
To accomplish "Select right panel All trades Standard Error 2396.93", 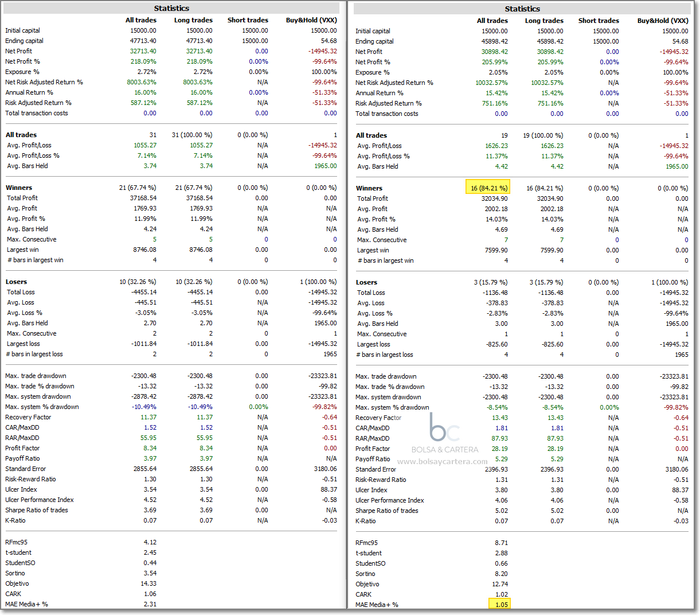I will point(496,469).
